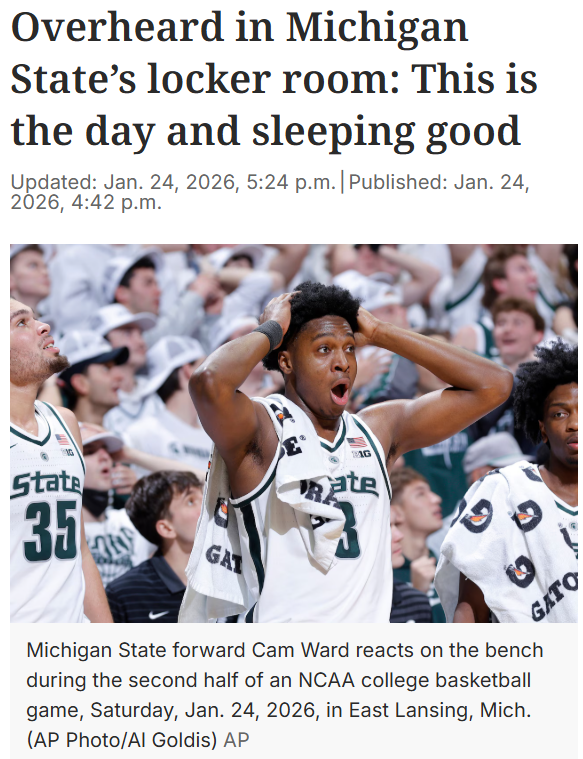Click the '(AP Photo/Al Goldis)' photo credit
Screen dimensions: 583x759
122,740
